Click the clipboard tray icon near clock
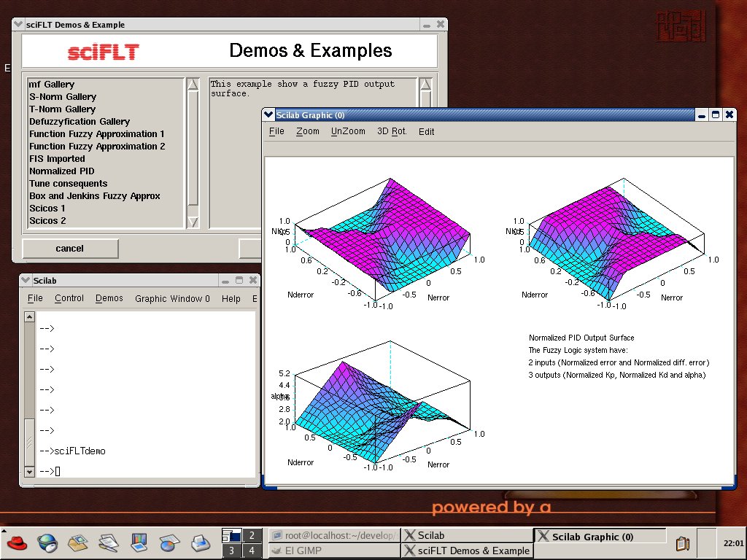747x560 pixels. [x=683, y=542]
